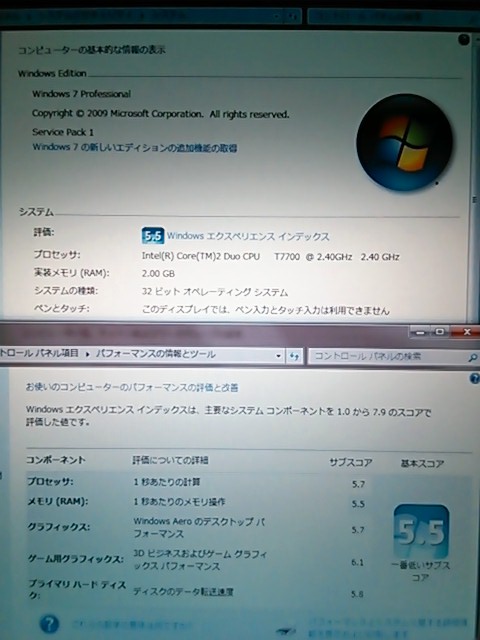Click the パフォーマンスの情報とツール breadcrumb

click(x=156, y=354)
